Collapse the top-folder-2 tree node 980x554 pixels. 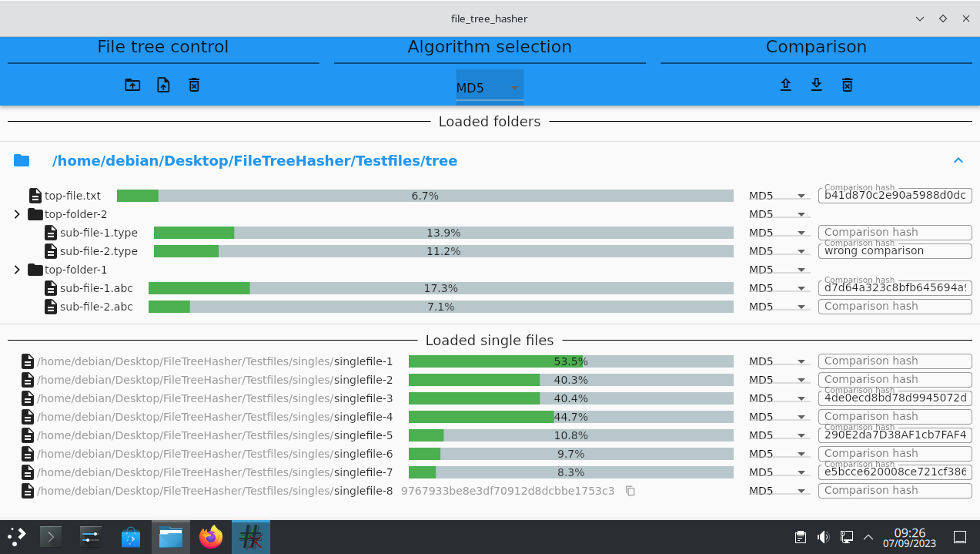[x=17, y=214]
